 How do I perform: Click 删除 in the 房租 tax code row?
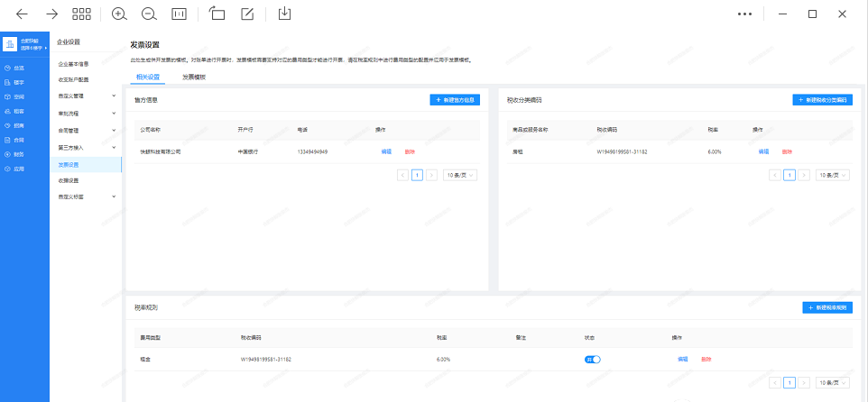pos(786,151)
